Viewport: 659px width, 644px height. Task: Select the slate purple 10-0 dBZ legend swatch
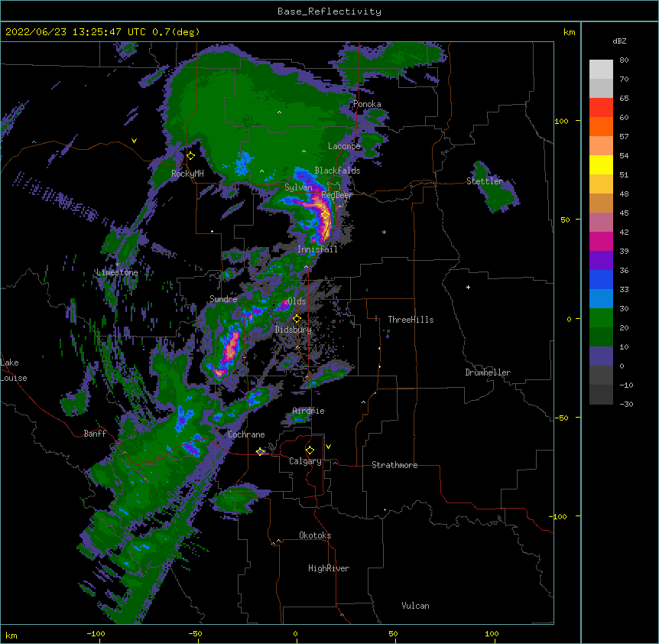(601, 356)
